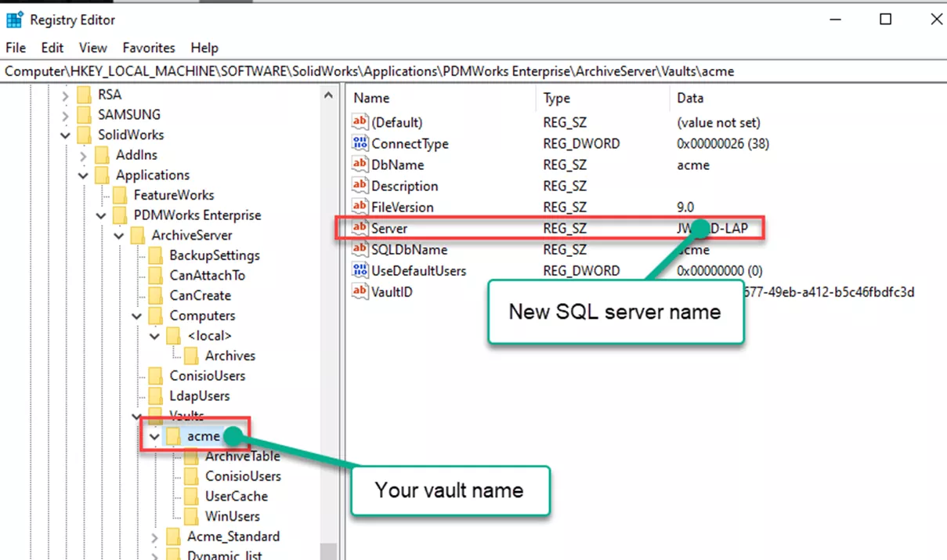Click the Name column header

click(x=371, y=98)
